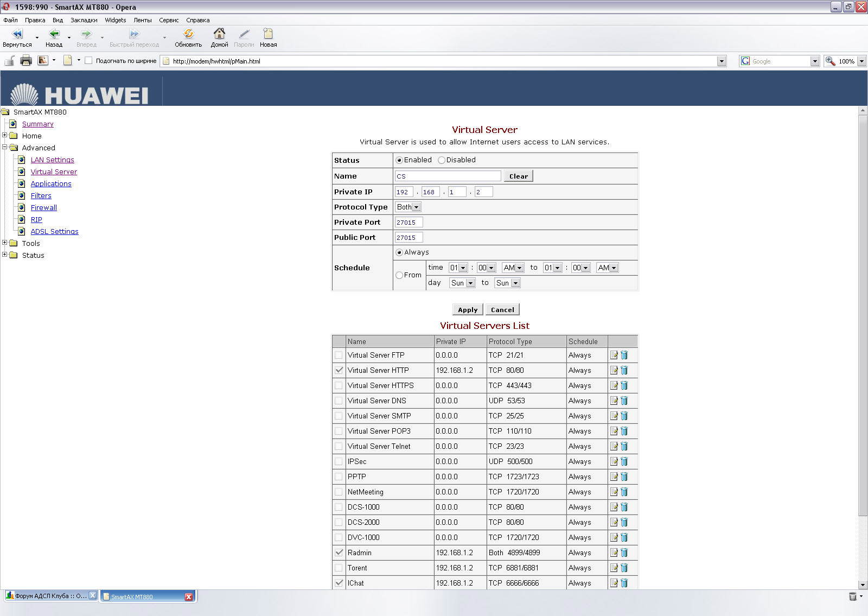Open the Закладки menu
This screenshot has height=616, width=868.
click(84, 20)
